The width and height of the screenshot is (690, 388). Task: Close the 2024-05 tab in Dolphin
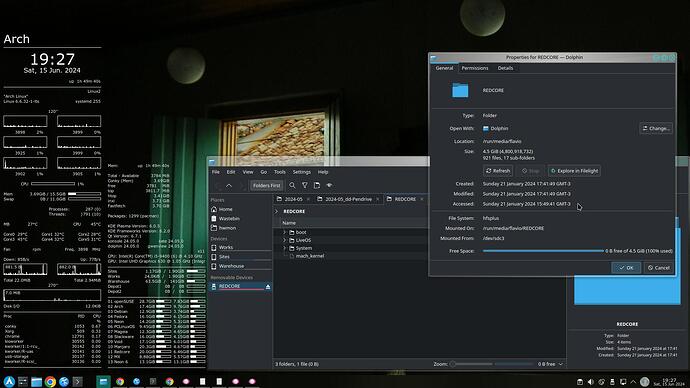308,199
